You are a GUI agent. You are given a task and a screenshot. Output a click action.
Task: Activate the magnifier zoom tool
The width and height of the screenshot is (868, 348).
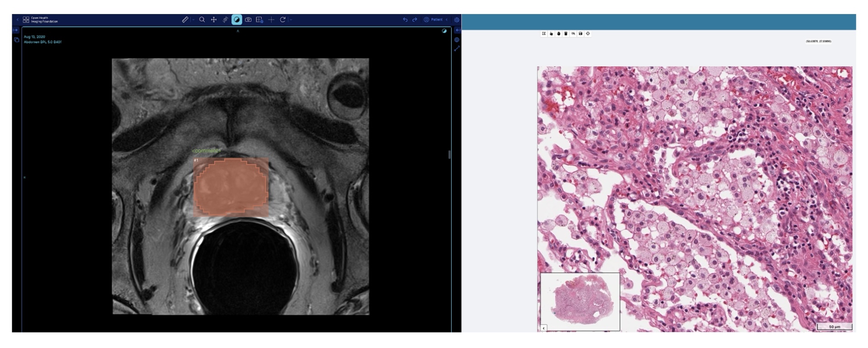click(202, 20)
